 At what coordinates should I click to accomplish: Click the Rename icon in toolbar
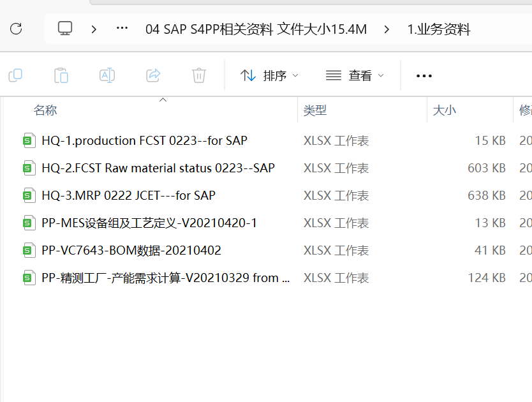[107, 75]
